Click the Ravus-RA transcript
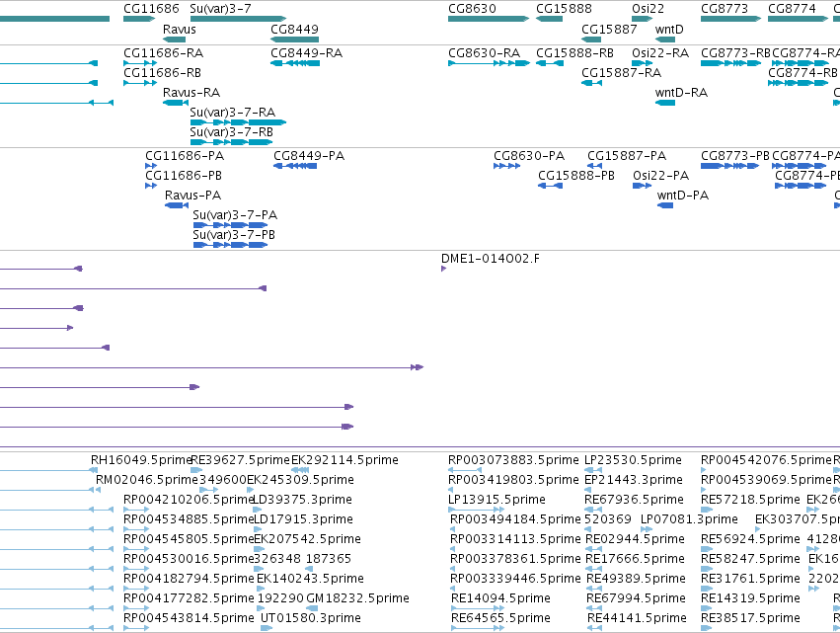This screenshot has height=633, width=840. click(176, 103)
